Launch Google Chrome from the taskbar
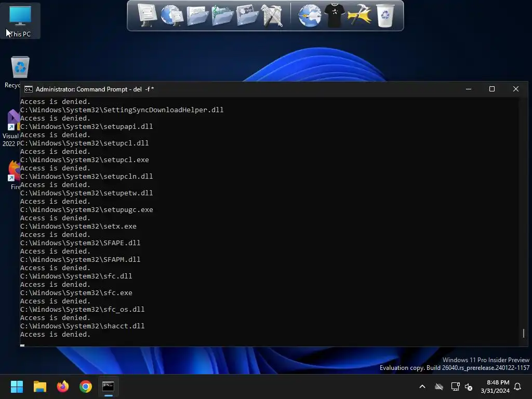532x399 pixels. pyautogui.click(x=86, y=387)
